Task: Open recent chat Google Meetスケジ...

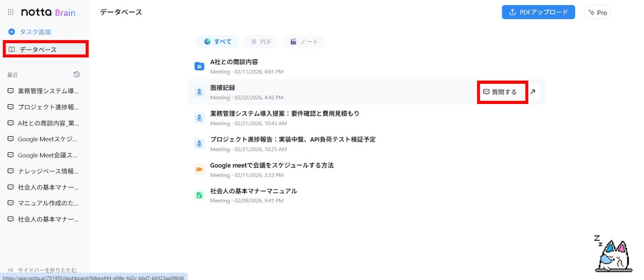Action: tap(43, 139)
